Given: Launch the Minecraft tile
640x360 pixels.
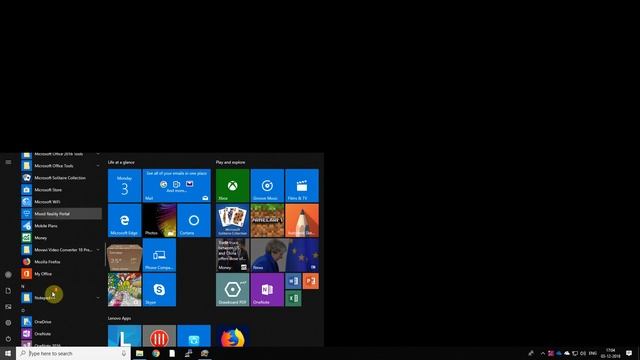Looking at the screenshot, I should click(267, 220).
